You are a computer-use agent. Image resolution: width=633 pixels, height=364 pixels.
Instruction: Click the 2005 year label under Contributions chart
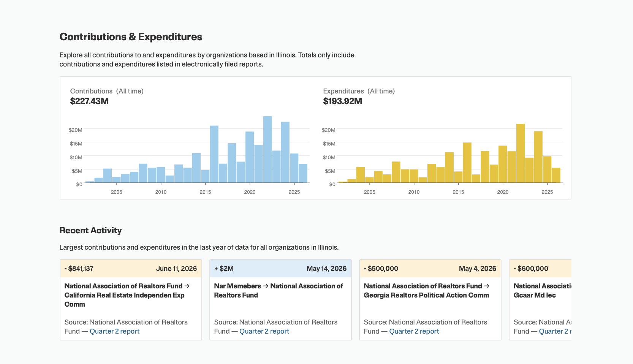[117, 192]
